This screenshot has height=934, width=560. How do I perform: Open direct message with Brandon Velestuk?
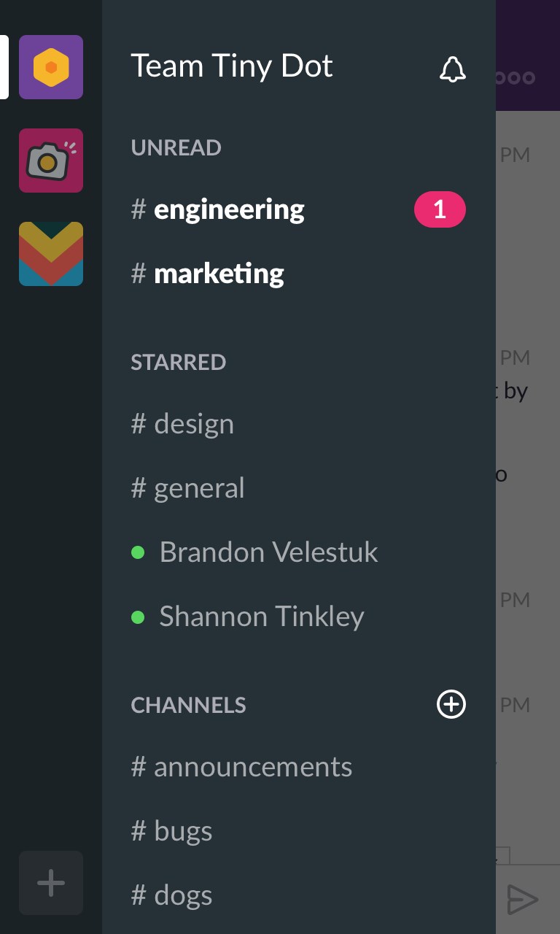268,552
